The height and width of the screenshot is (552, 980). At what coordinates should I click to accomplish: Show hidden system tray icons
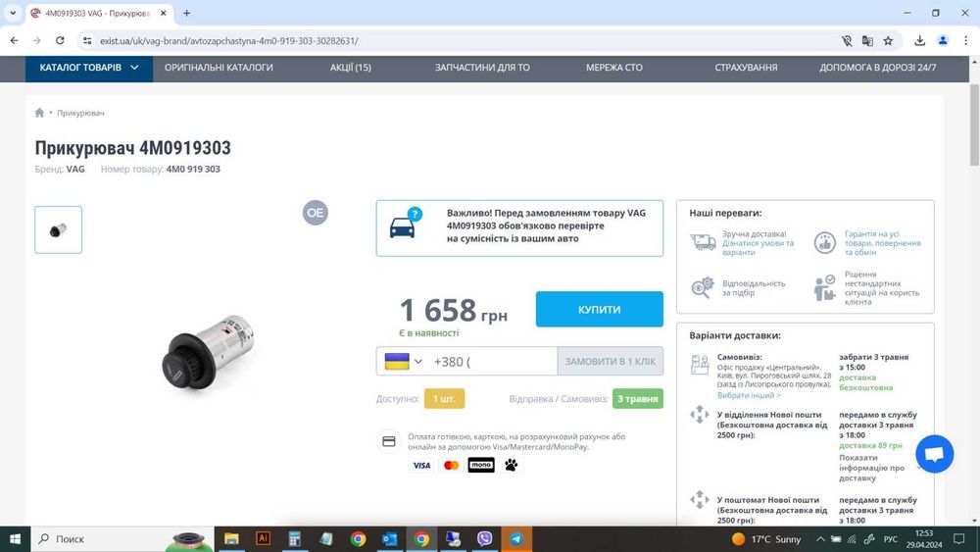pyautogui.click(x=820, y=539)
